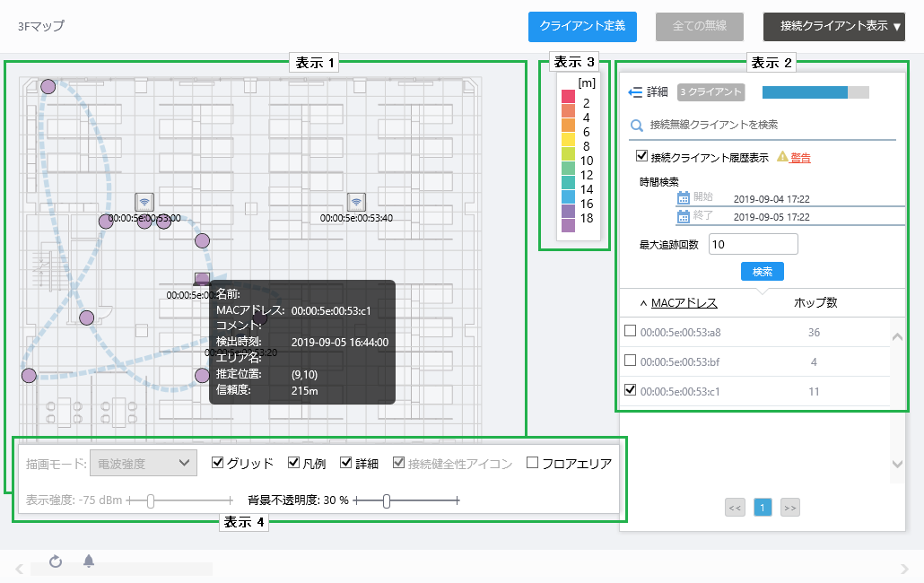Click the 最大追跡回数 input field
The image size is (924, 583).
coord(754,244)
